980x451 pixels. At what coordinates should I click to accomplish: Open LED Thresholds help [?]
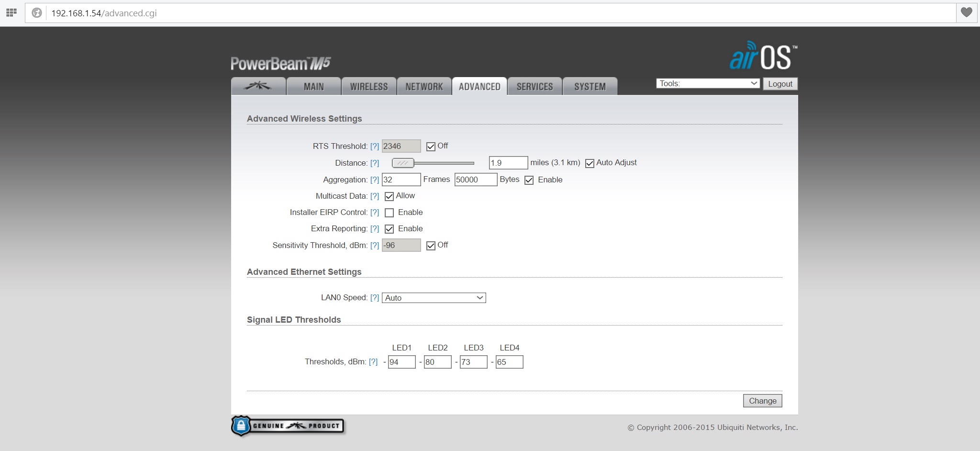coord(373,362)
